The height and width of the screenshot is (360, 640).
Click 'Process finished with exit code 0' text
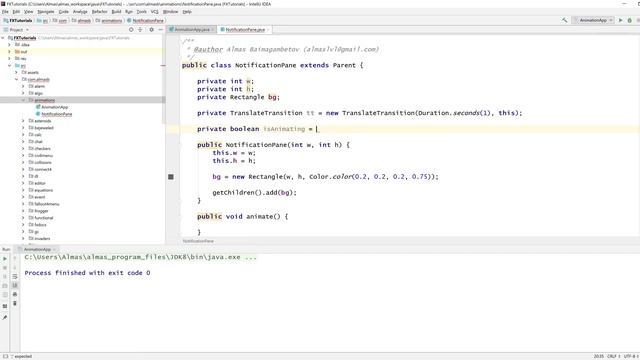point(87,273)
